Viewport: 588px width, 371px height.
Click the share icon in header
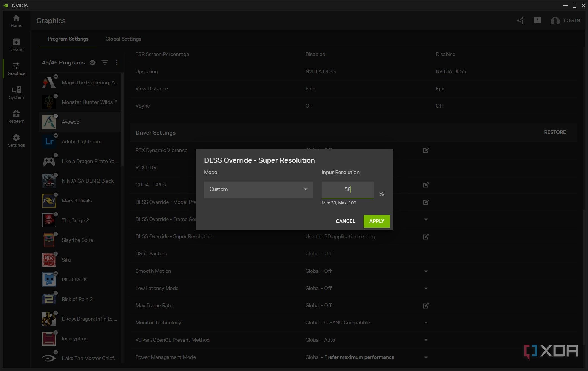coord(520,21)
